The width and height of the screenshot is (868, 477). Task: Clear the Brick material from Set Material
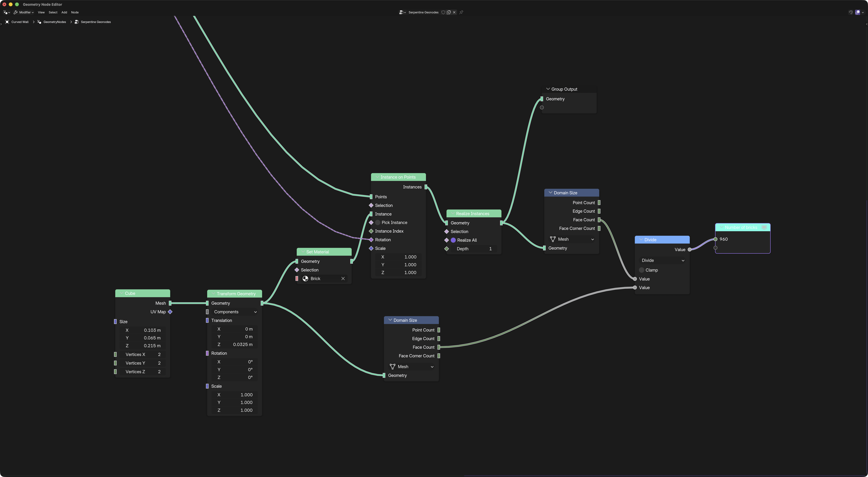click(343, 278)
